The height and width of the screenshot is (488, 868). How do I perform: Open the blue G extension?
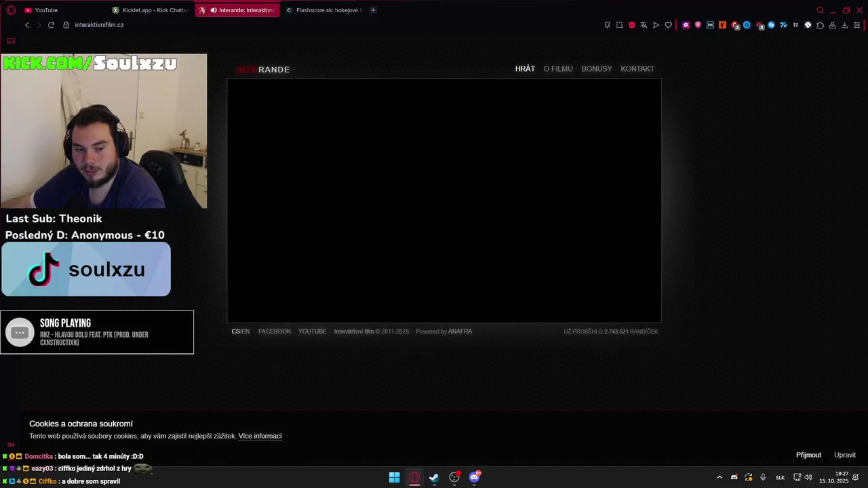pyautogui.click(x=747, y=25)
